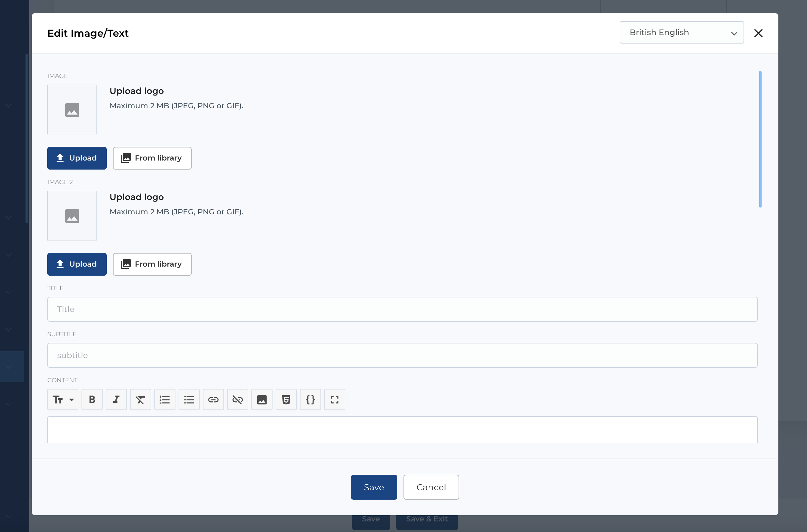Click the dialog's vertical scrollbar

click(x=760, y=139)
